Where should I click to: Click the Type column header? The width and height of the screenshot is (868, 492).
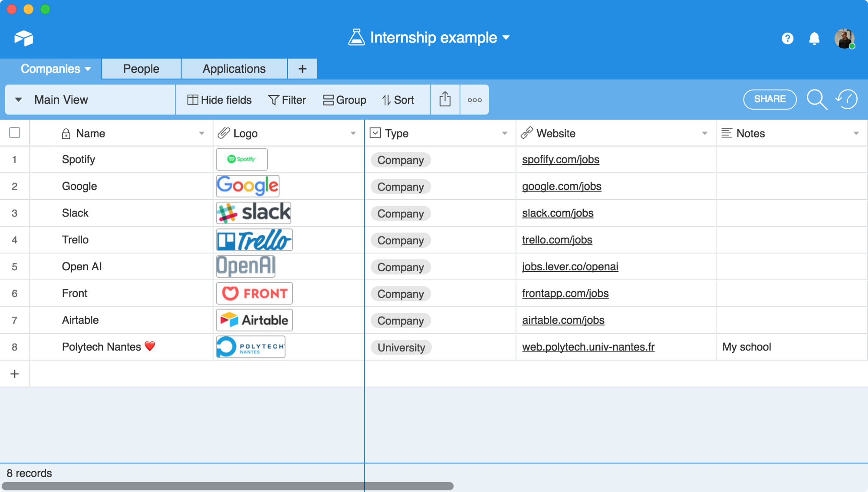[x=440, y=133]
